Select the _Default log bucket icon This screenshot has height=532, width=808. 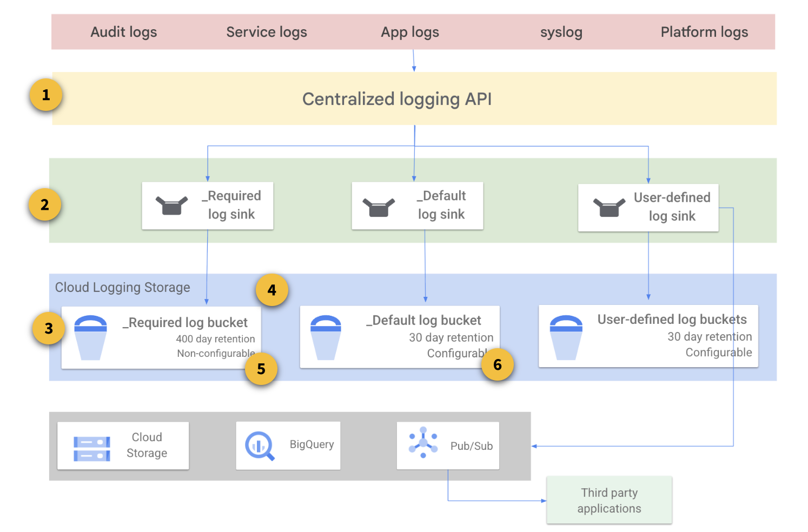pos(326,337)
